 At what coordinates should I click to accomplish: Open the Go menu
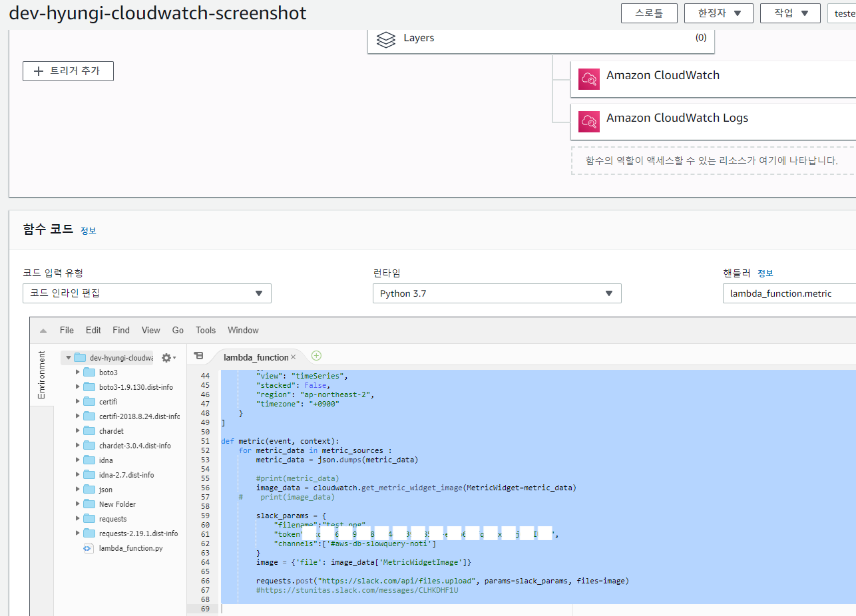[178, 331]
